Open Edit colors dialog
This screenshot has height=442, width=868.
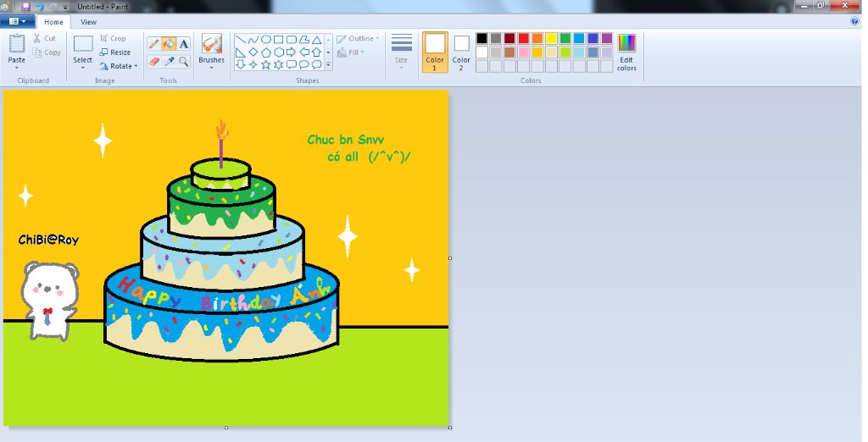tap(626, 52)
